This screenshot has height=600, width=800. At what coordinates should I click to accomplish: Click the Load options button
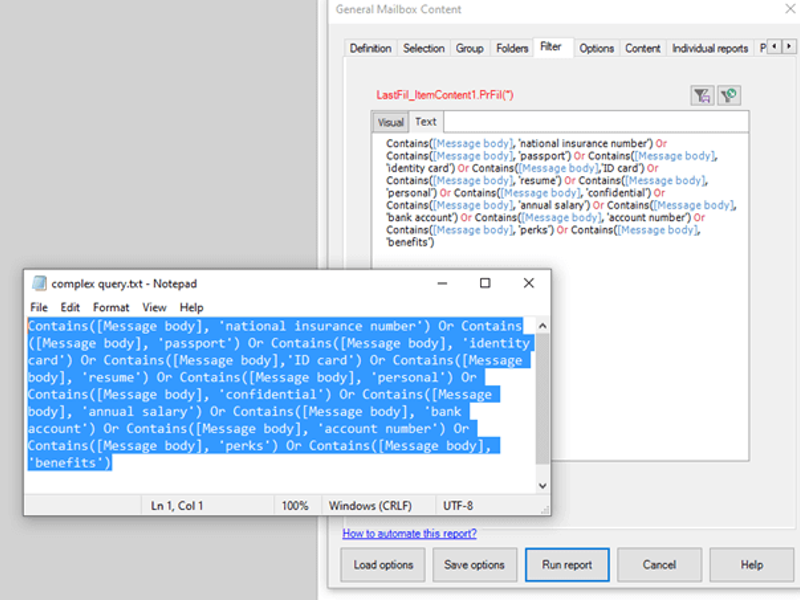click(383, 565)
